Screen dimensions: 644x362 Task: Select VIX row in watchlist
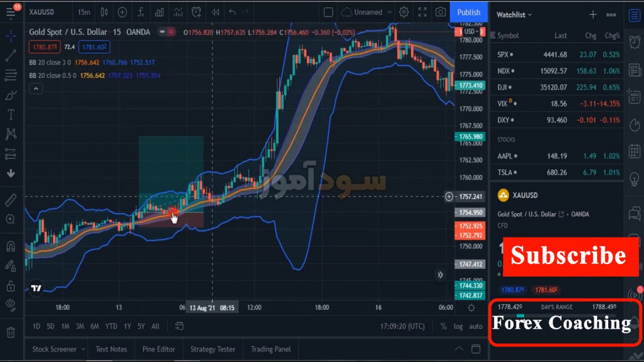click(558, 104)
